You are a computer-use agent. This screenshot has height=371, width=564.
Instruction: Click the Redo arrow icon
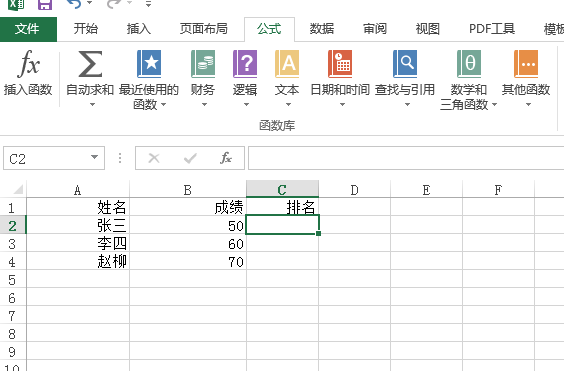click(x=114, y=4)
